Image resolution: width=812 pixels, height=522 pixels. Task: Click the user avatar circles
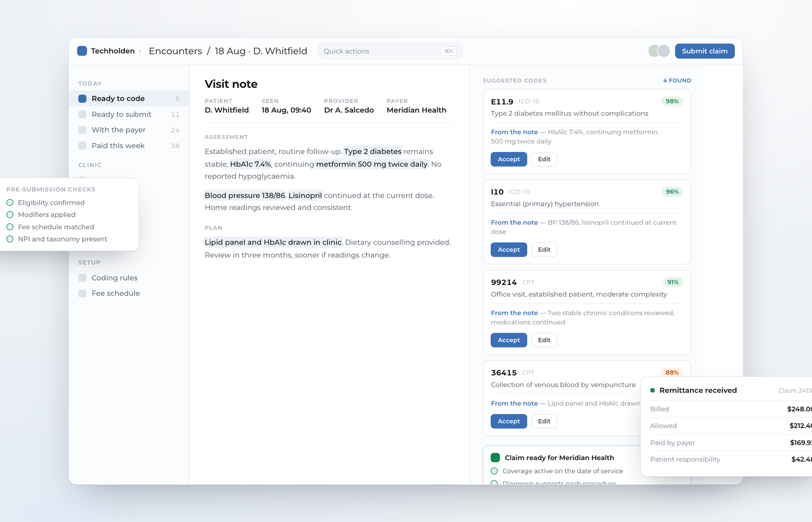[659, 51]
